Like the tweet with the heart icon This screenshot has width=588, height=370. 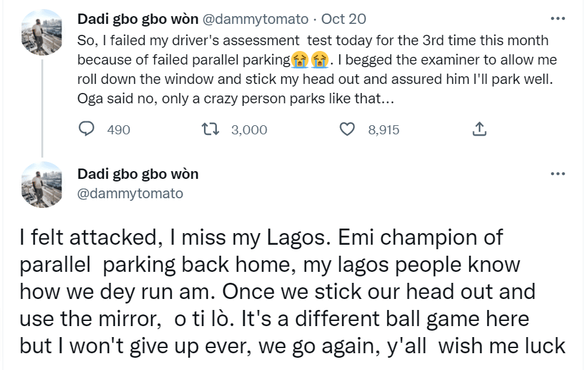click(347, 130)
